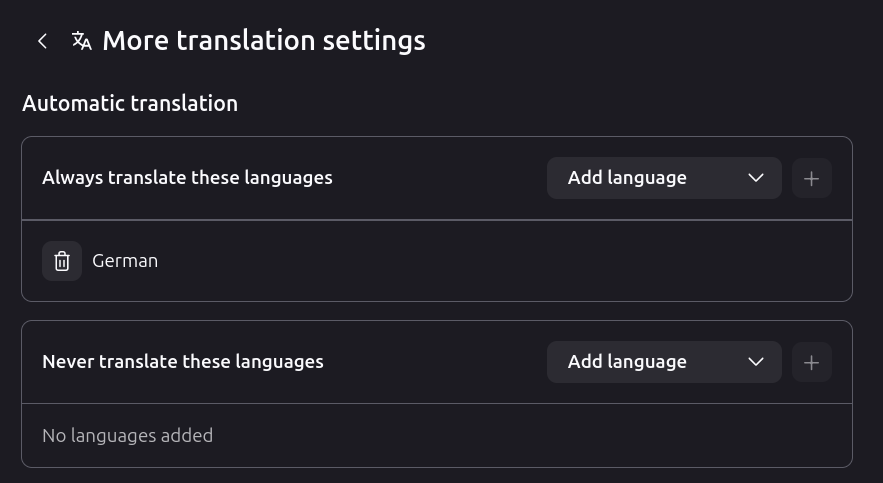Click "Add language" text in Always translate selector
Image resolution: width=883 pixels, height=483 pixels.
coord(627,178)
